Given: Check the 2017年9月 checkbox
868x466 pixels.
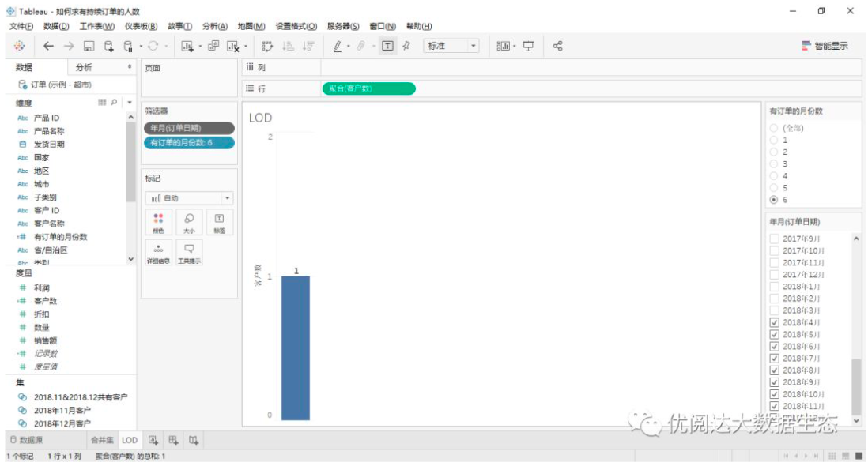Looking at the screenshot, I should click(775, 239).
